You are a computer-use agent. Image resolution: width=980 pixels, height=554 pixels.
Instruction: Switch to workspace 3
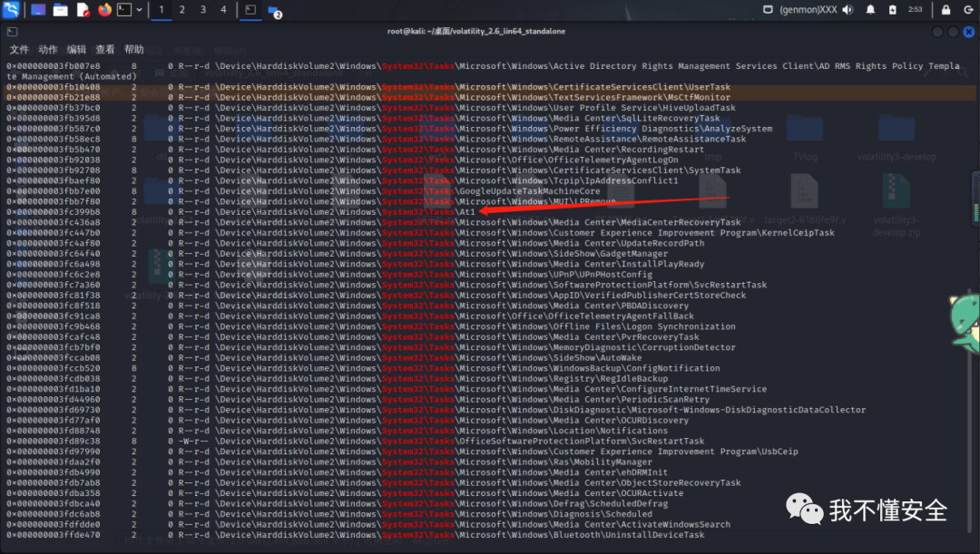pos(203,10)
